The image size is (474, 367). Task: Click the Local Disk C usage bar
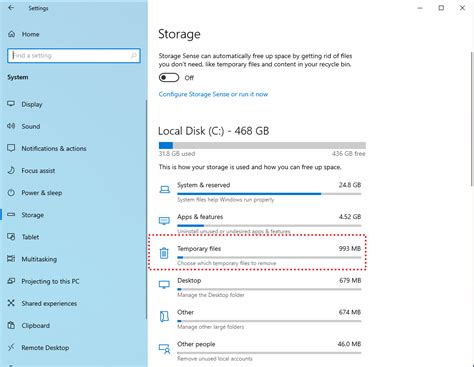[262, 145]
